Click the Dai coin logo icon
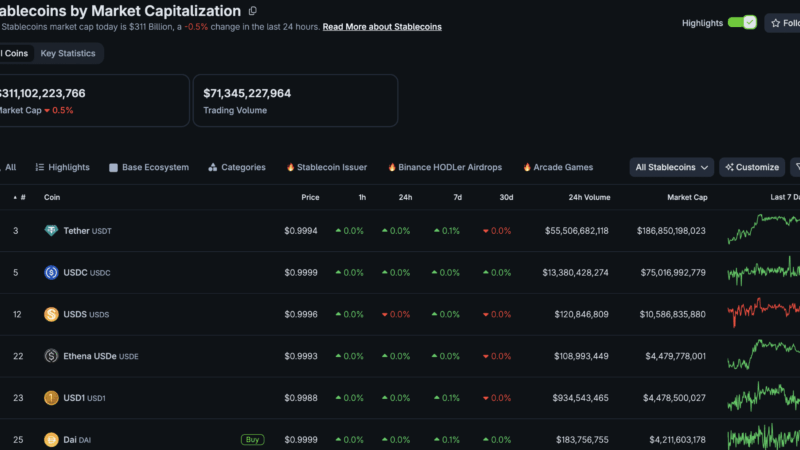 tap(51, 439)
